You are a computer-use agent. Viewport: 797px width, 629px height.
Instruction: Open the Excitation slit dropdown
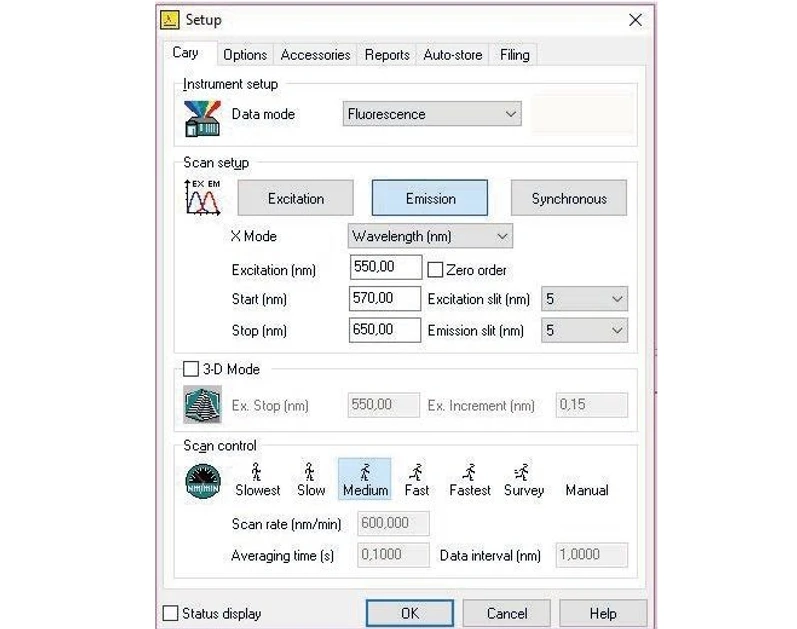point(585,299)
